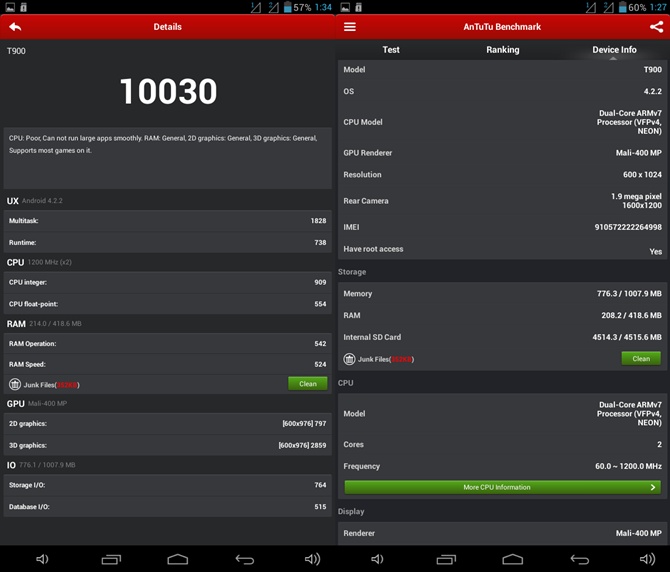This screenshot has height=572, width=670.
Task: Tap picture notification icon in right status bar
Action: 345,7
